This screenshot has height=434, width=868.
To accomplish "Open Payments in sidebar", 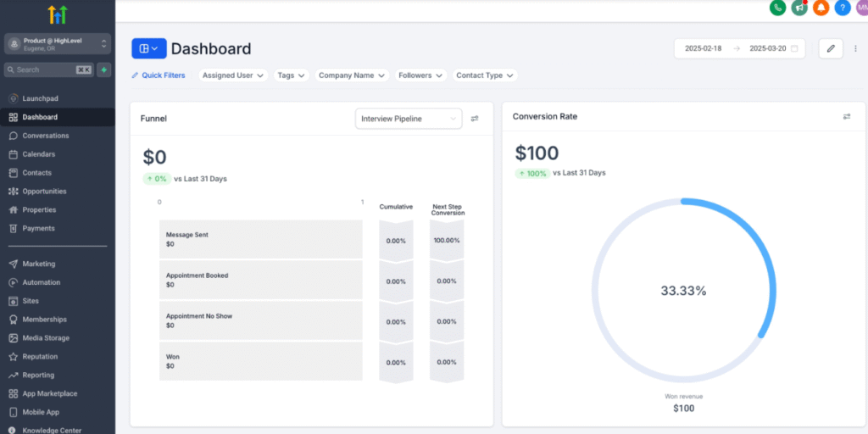I will pyautogui.click(x=58, y=229).
